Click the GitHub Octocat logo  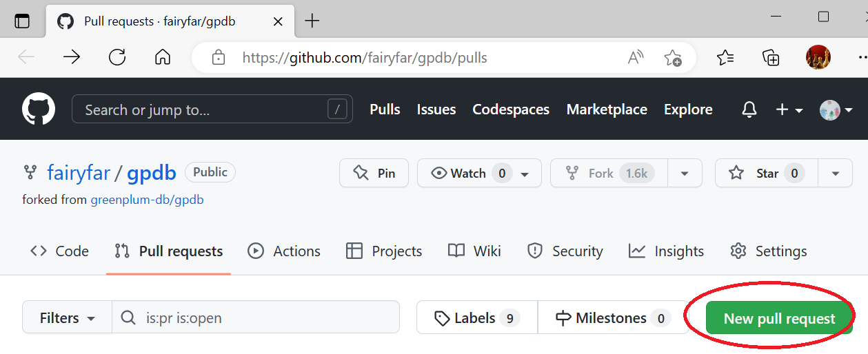tap(39, 110)
